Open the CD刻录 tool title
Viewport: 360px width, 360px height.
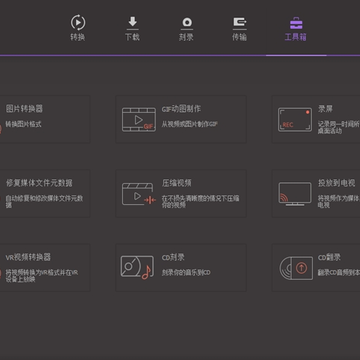coord(173,257)
